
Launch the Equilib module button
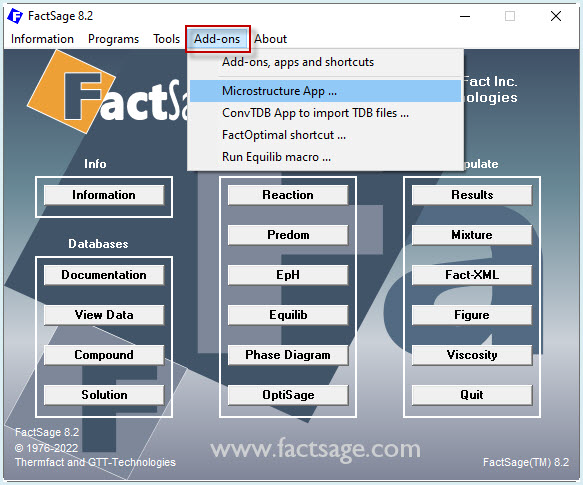[x=288, y=315]
